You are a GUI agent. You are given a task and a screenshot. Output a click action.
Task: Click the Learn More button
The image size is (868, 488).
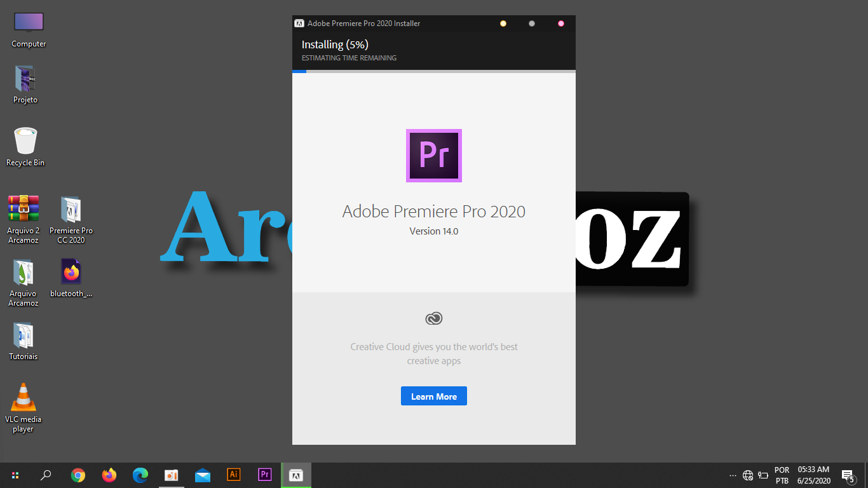[x=434, y=396]
